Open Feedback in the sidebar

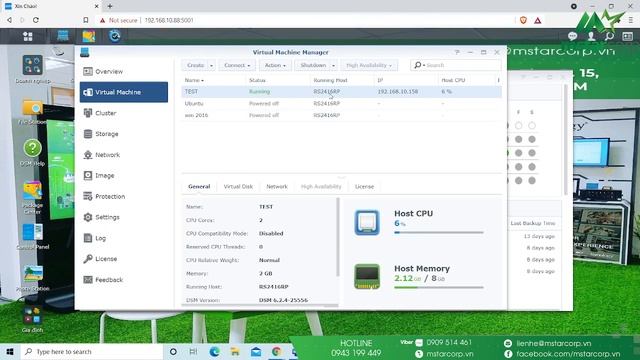click(124, 280)
